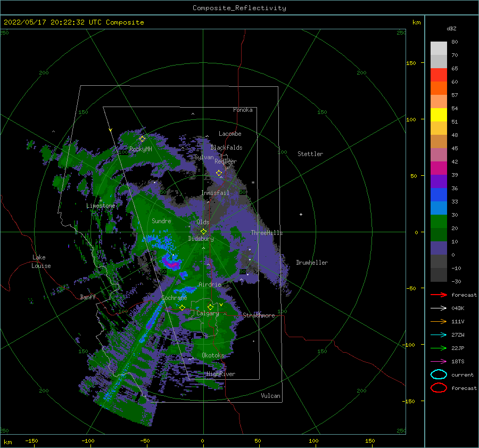Viewport: 479px width, 448px height.
Task: Pick the pink 45-42 dBZ swatch
Action: (x=439, y=155)
